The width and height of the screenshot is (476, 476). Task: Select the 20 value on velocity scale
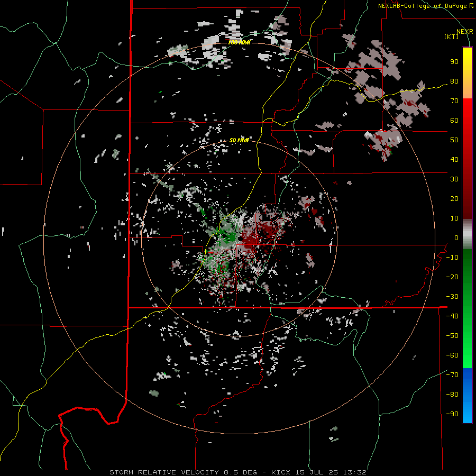pos(454,199)
